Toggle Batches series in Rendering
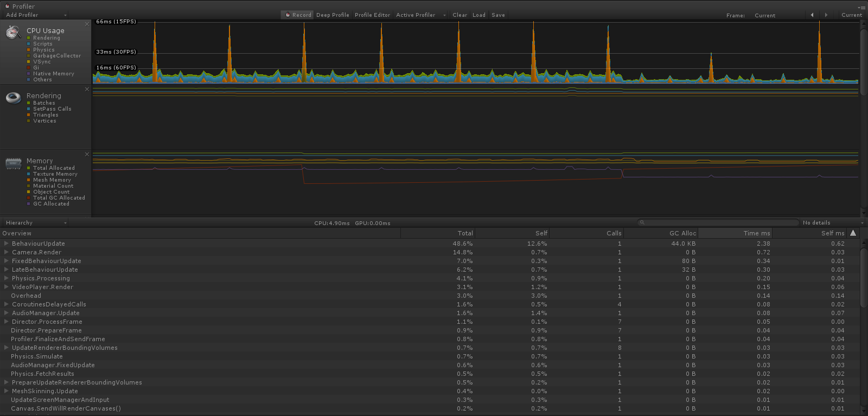This screenshot has height=416, width=868. (x=29, y=103)
